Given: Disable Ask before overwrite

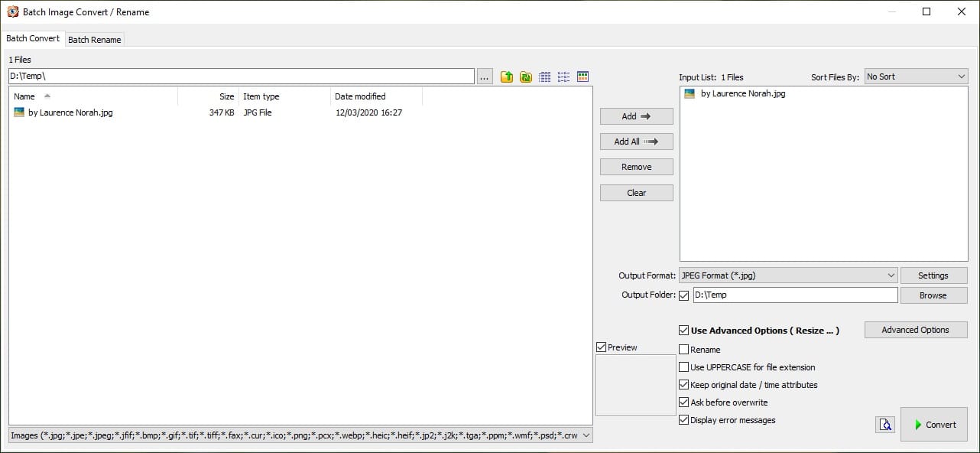Looking at the screenshot, I should [683, 402].
